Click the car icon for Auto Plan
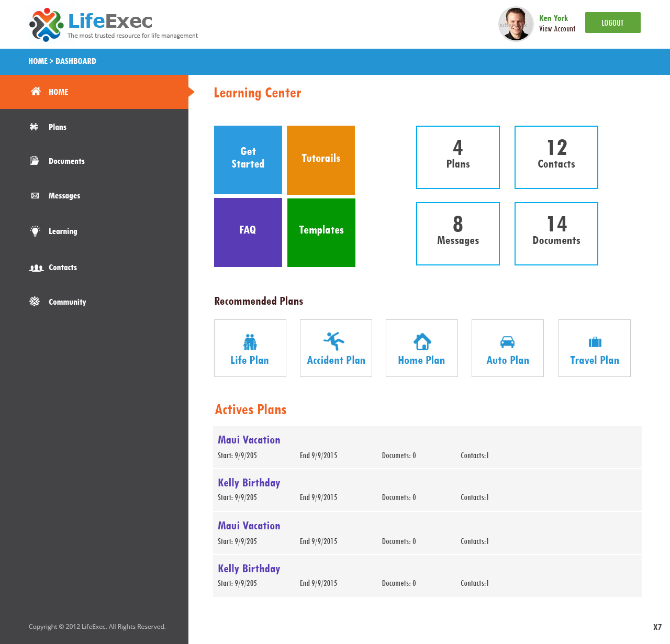 [507, 341]
